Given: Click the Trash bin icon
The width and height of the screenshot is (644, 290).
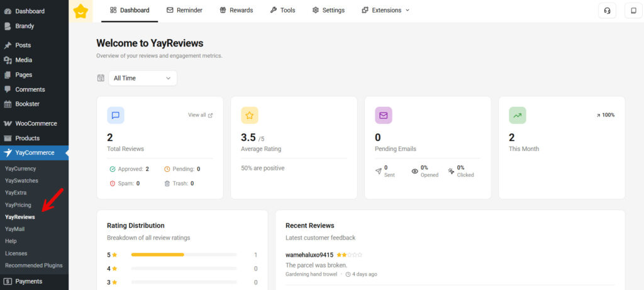Looking at the screenshot, I should pyautogui.click(x=167, y=184).
